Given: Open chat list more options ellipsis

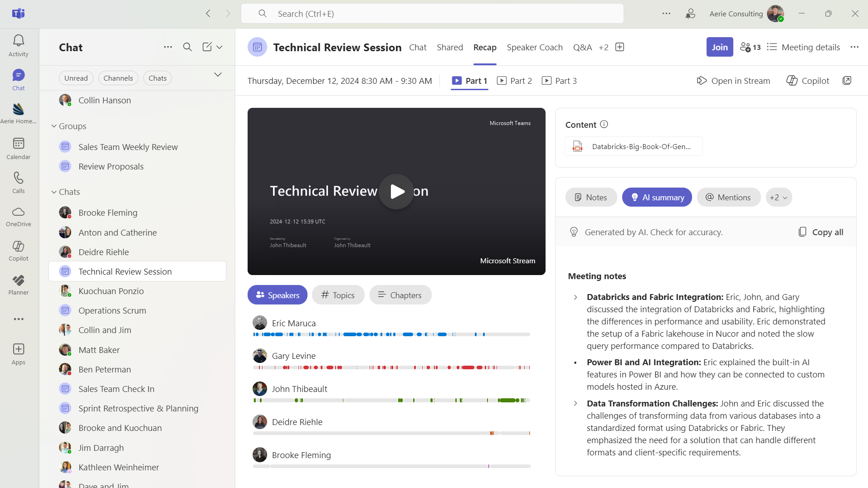Looking at the screenshot, I should click(x=168, y=47).
